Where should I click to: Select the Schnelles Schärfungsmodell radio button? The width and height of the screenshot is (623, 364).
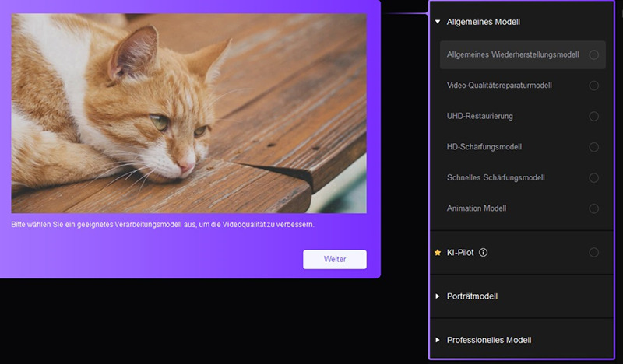[x=593, y=178]
